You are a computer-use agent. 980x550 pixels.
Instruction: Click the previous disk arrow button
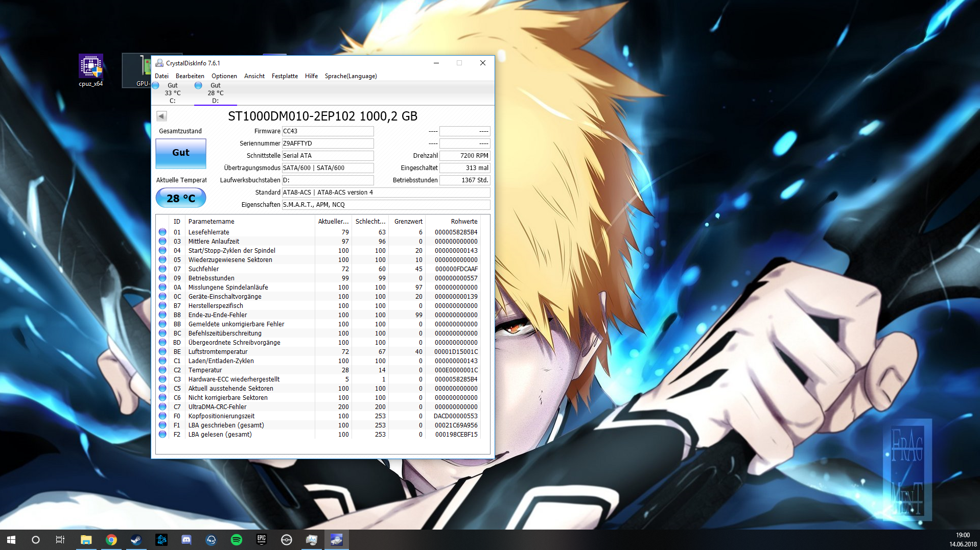point(161,116)
